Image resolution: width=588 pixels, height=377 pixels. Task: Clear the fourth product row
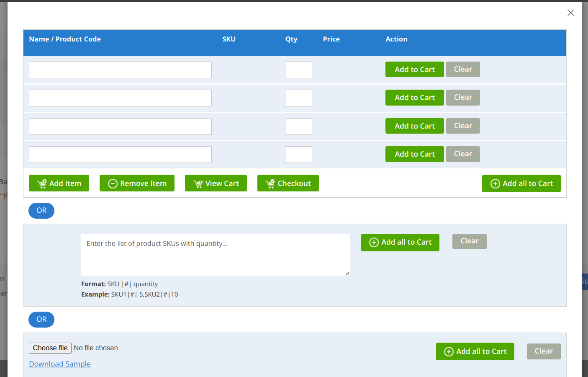click(x=462, y=154)
